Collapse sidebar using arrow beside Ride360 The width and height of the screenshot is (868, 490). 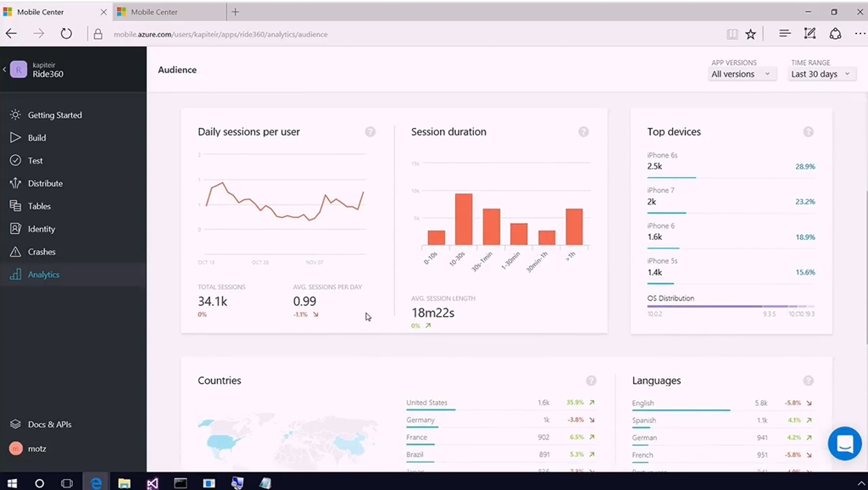coord(4,70)
